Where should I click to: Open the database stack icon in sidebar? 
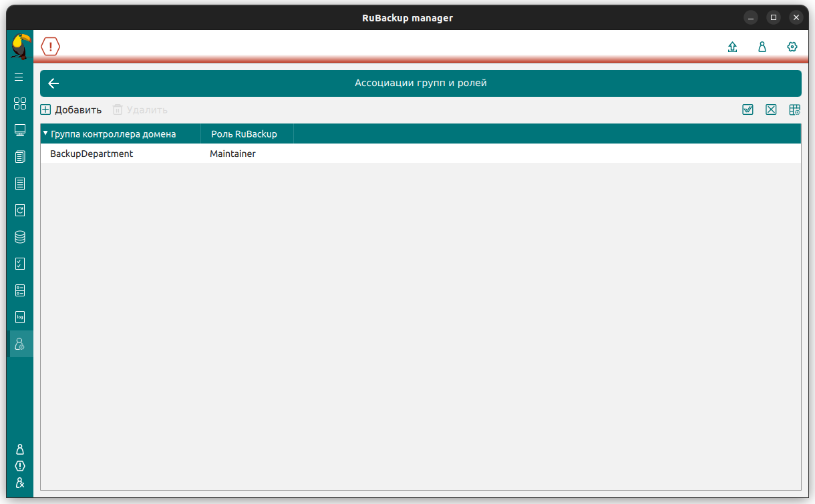click(x=20, y=237)
